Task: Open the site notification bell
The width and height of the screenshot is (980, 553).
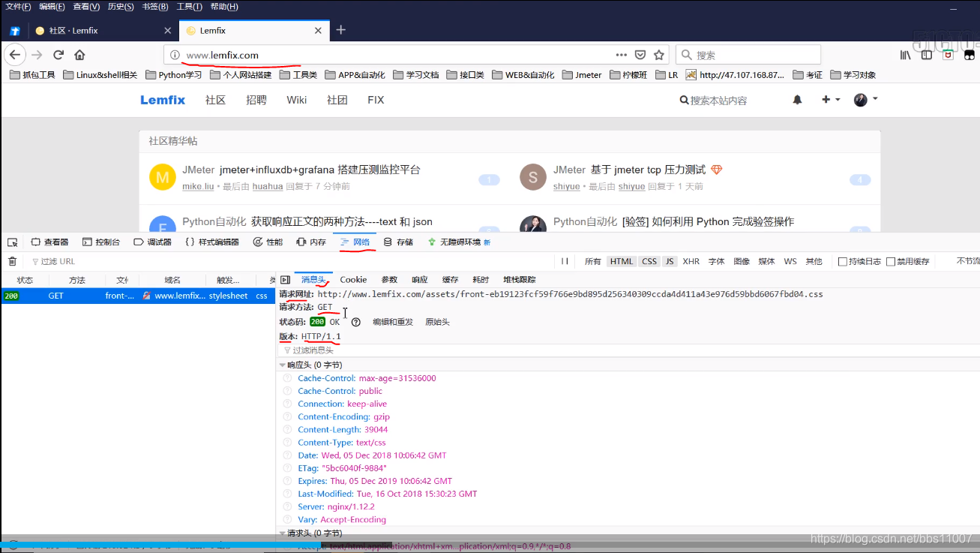Action: tap(797, 100)
